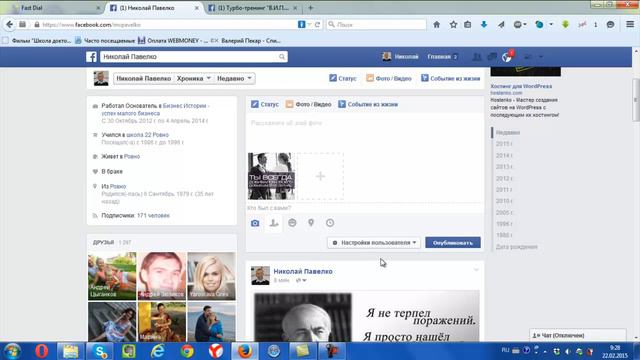640x360 pixels.
Task: Click the Хостинг для WordPress ad link
Action: [521, 86]
